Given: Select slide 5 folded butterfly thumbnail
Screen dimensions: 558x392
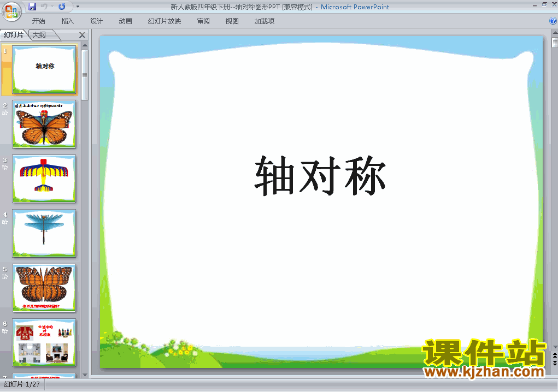Looking at the screenshot, I should click(x=44, y=288).
